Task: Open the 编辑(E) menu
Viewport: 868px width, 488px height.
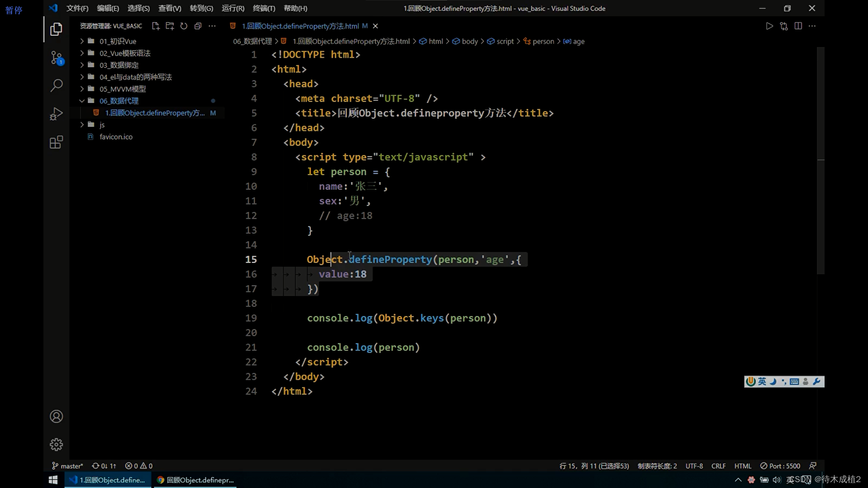Action: tap(108, 8)
